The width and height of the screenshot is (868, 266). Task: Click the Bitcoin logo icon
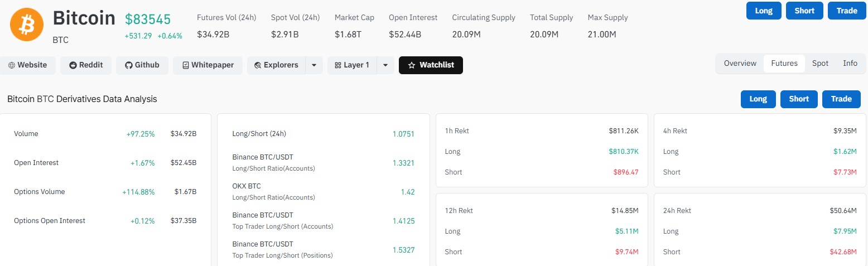click(x=27, y=25)
